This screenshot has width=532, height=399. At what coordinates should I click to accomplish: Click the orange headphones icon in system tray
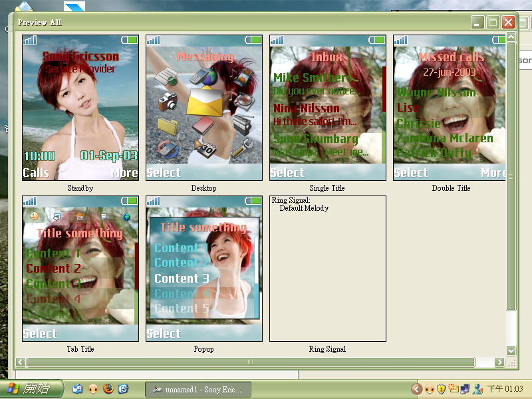[430, 388]
